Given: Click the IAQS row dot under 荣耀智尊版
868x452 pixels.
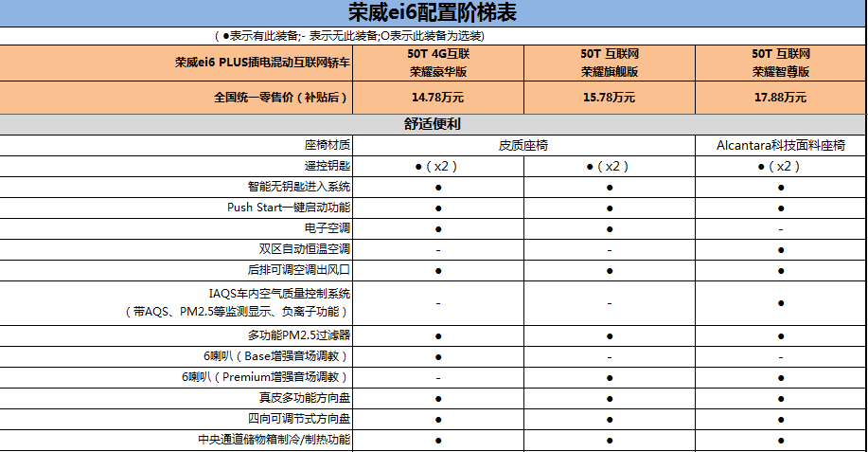Looking at the screenshot, I should 781,303.
